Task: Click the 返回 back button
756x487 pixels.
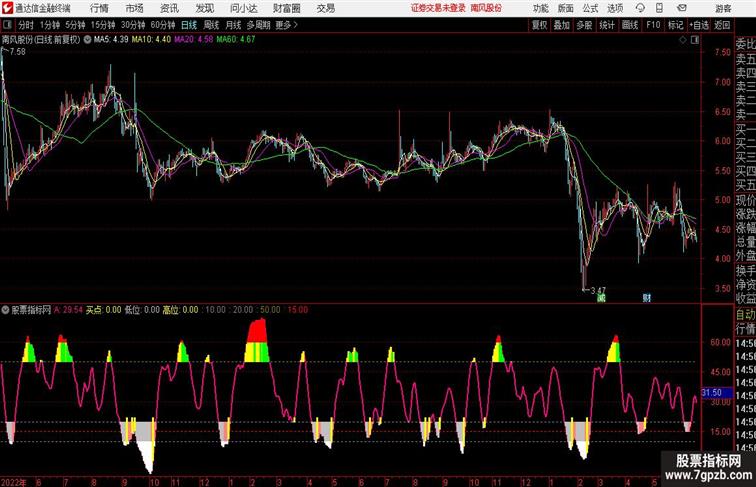Action: pos(722,25)
